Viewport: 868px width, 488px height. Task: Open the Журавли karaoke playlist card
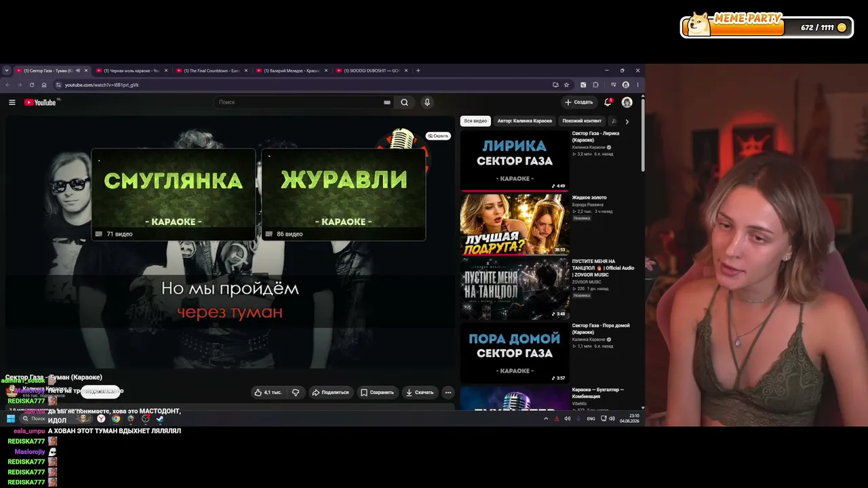click(x=344, y=195)
